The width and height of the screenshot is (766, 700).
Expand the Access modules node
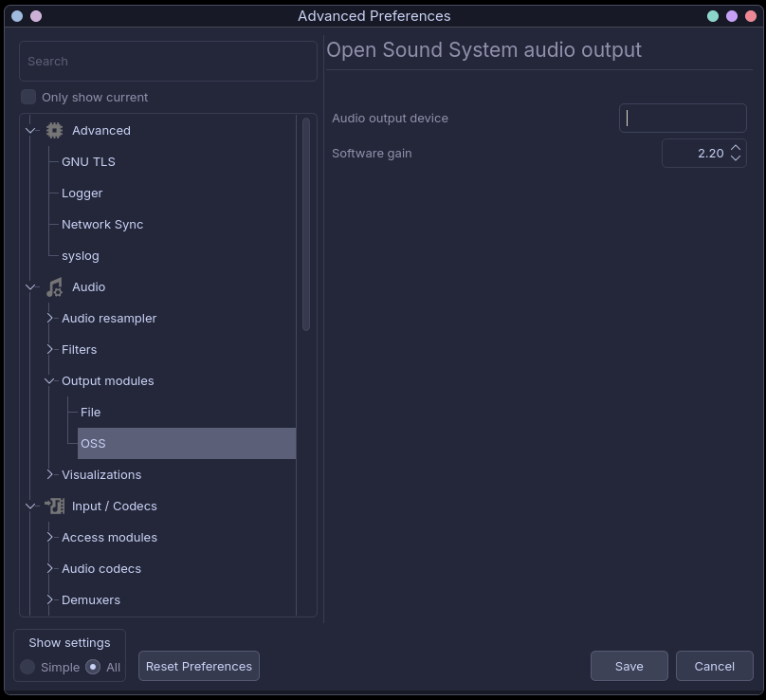pos(50,538)
